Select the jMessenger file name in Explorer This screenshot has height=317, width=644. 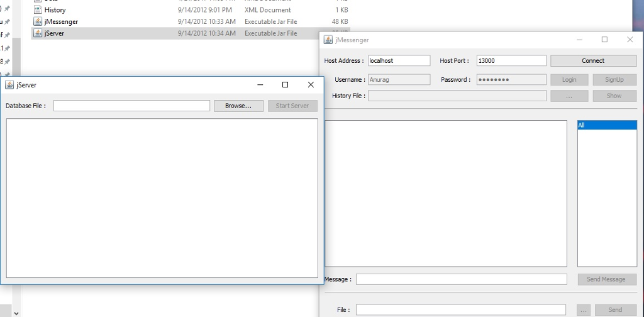[x=61, y=21]
